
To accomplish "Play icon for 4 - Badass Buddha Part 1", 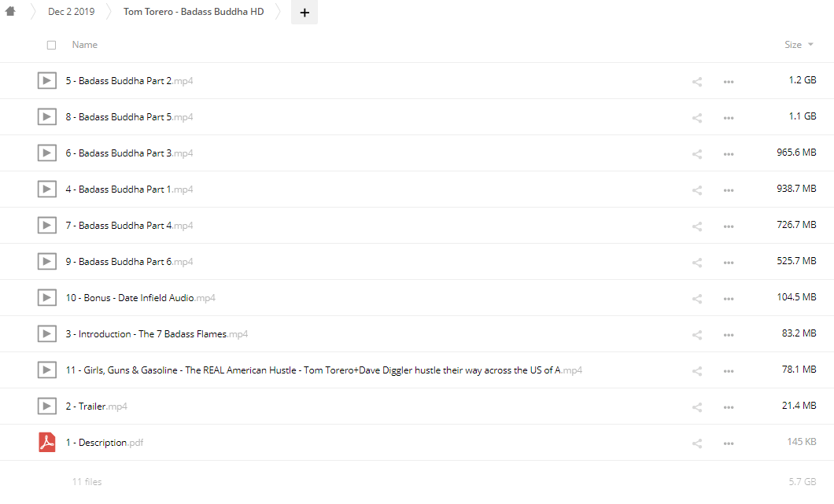I will [46, 189].
